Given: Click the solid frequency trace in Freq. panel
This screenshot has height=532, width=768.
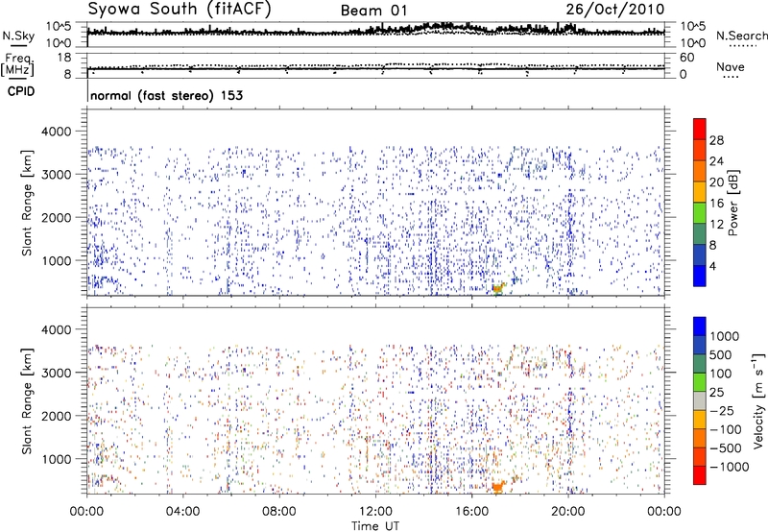Looking at the screenshot, I should pyautogui.click(x=375, y=69).
